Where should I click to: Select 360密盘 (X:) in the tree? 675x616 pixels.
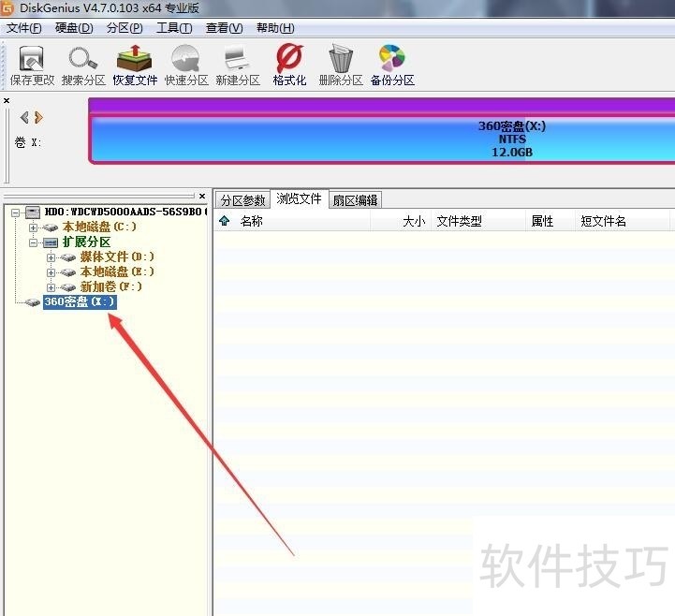[x=80, y=301]
